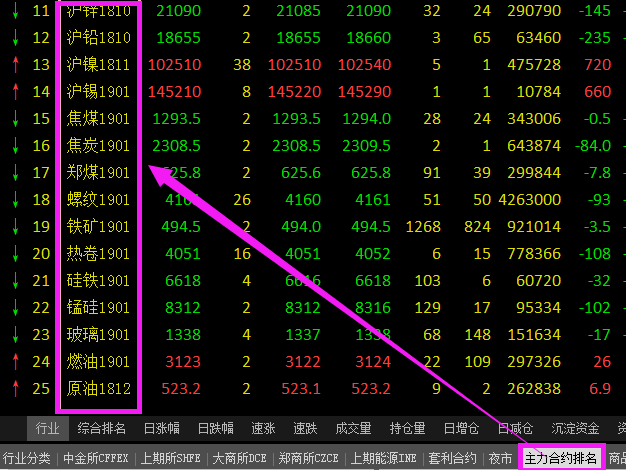Open the 主力合约排名 tab

pyautogui.click(x=561, y=458)
